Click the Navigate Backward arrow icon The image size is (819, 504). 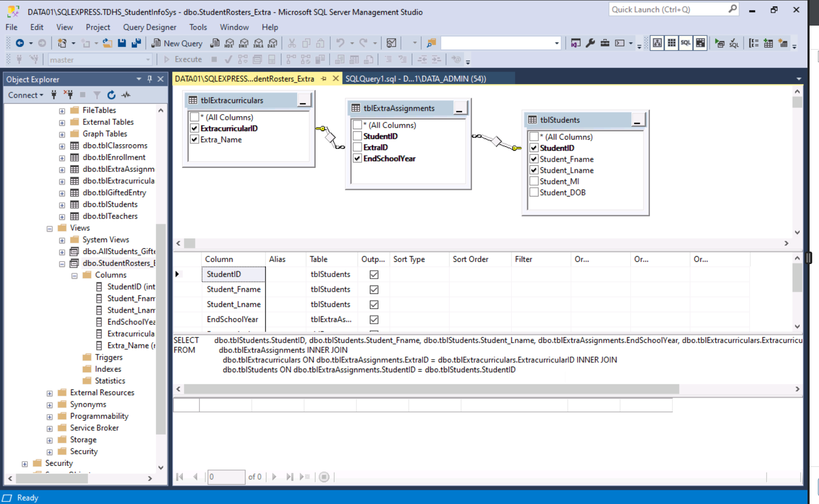(20, 43)
